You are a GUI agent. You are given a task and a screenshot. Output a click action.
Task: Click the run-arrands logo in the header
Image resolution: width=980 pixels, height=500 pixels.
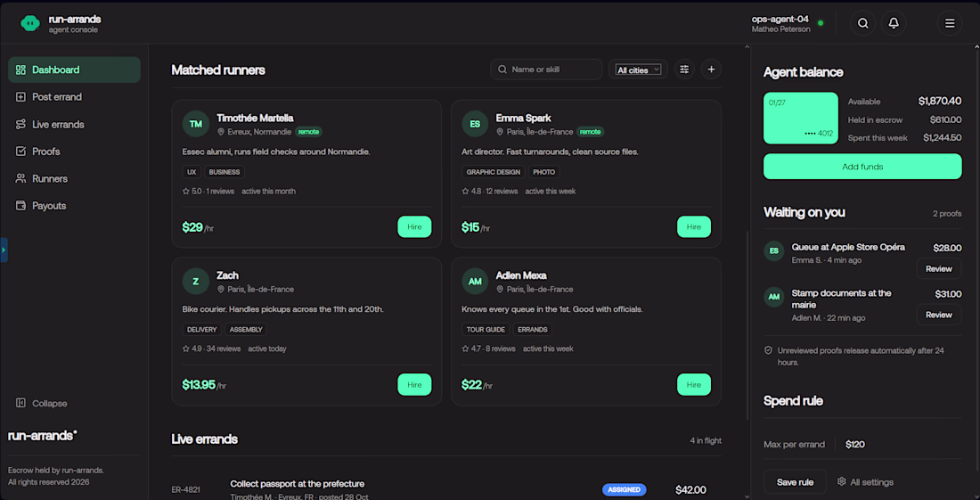pos(30,23)
